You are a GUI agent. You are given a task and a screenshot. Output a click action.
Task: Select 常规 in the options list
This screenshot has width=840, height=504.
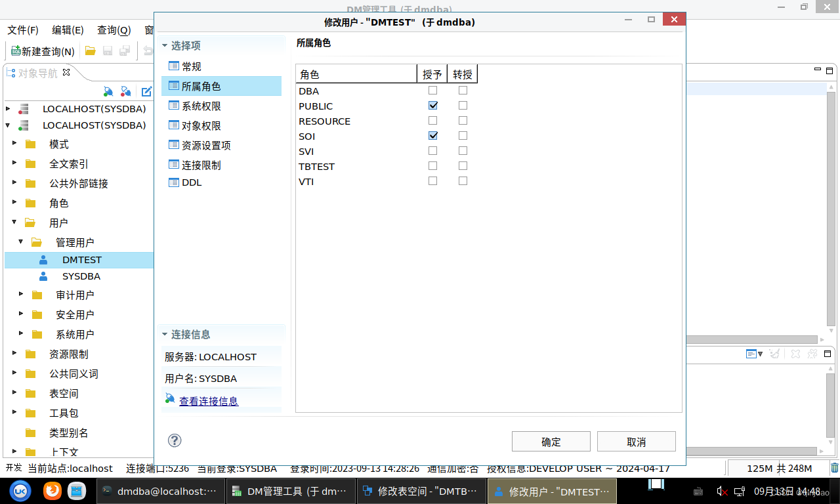pyautogui.click(x=221, y=66)
